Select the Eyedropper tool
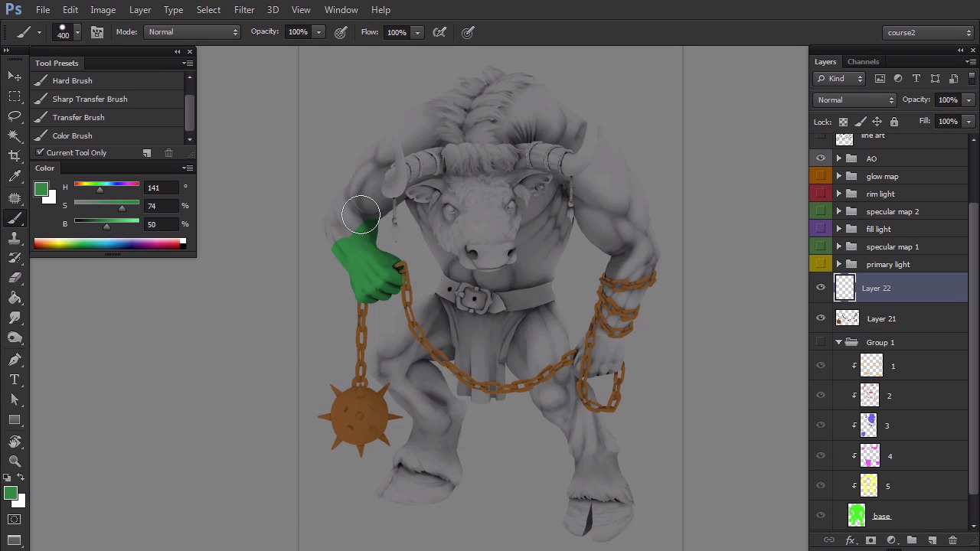Image resolution: width=980 pixels, height=551 pixels. [x=15, y=176]
